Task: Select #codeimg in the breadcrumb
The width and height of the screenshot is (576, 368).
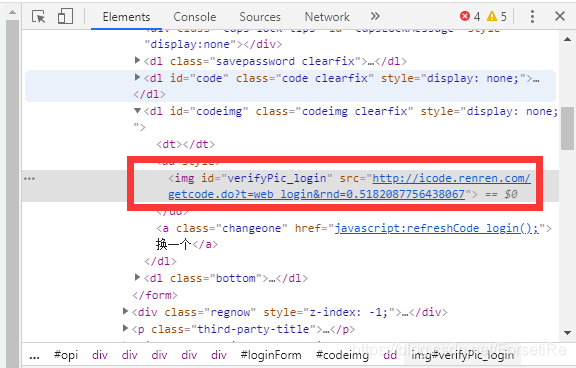Action: [342, 355]
